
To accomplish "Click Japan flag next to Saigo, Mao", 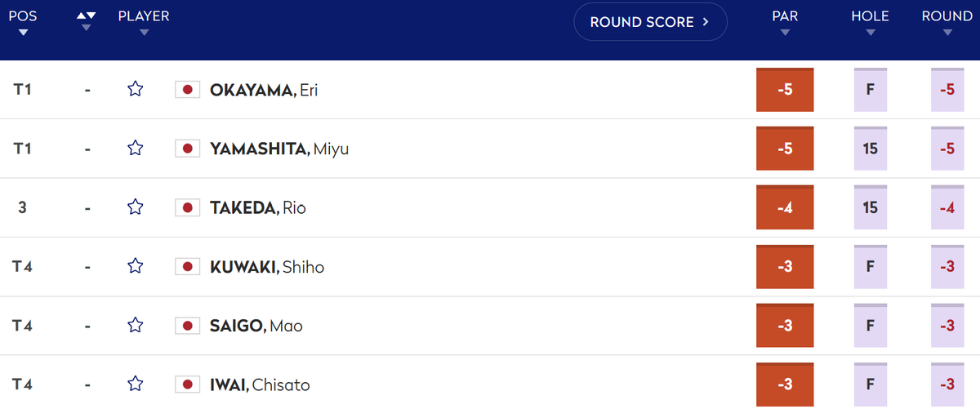I will pyautogui.click(x=188, y=326).
